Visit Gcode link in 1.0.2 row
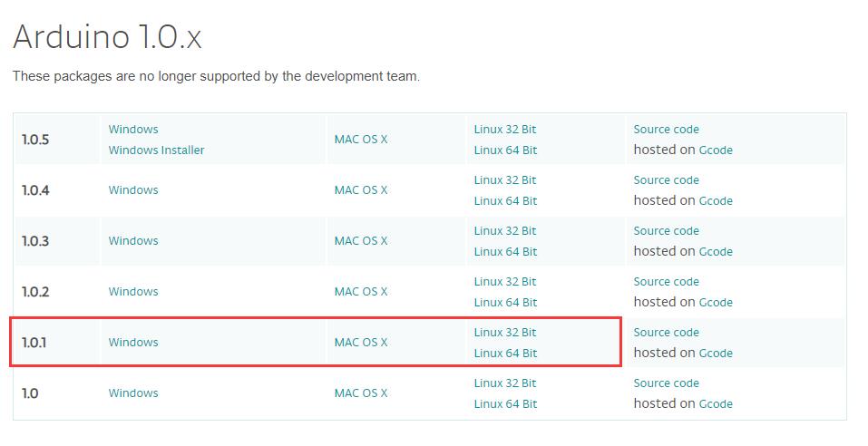This screenshot has height=446, width=868. pyautogui.click(x=716, y=304)
